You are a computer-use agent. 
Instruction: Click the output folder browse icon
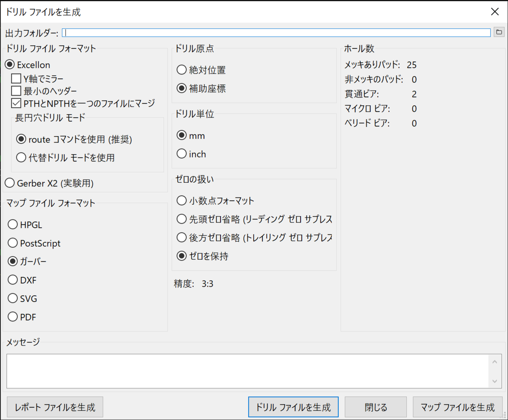[x=498, y=32]
